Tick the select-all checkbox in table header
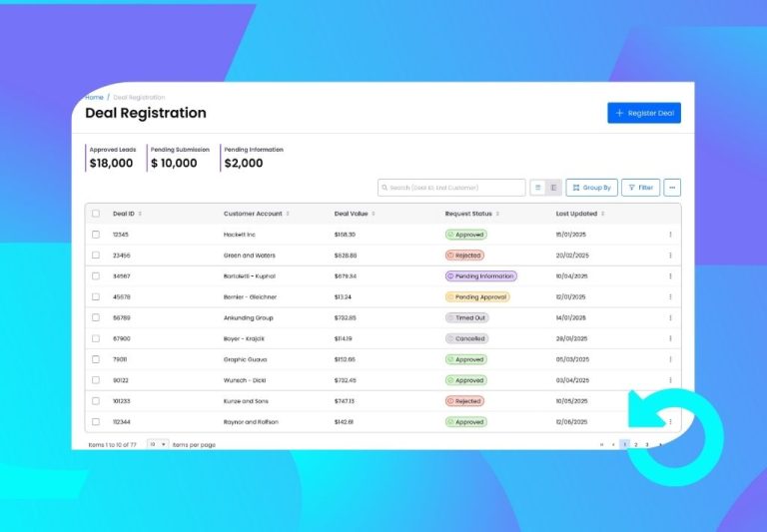767x532 pixels. 96,214
